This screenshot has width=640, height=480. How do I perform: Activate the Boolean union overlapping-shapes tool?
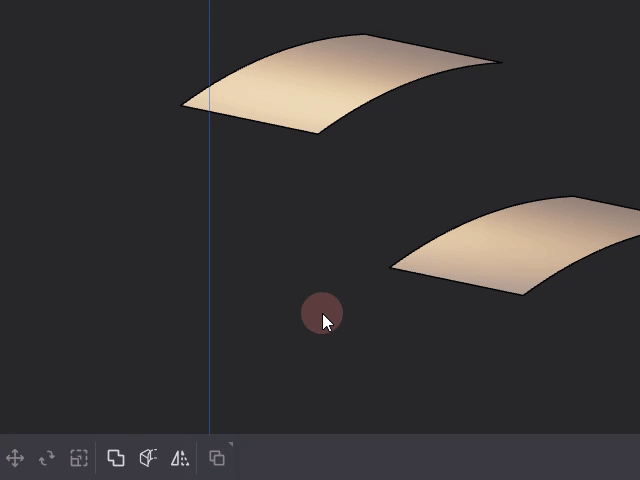pos(116,458)
